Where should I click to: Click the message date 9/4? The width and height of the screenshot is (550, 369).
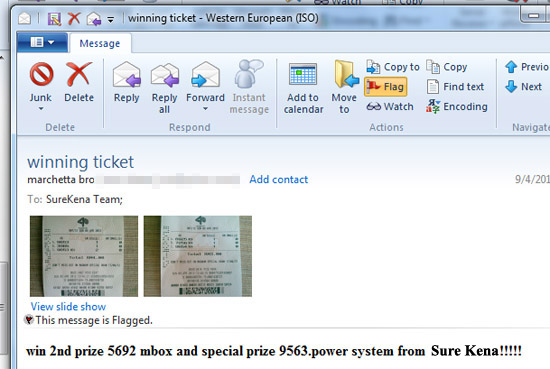coord(532,180)
